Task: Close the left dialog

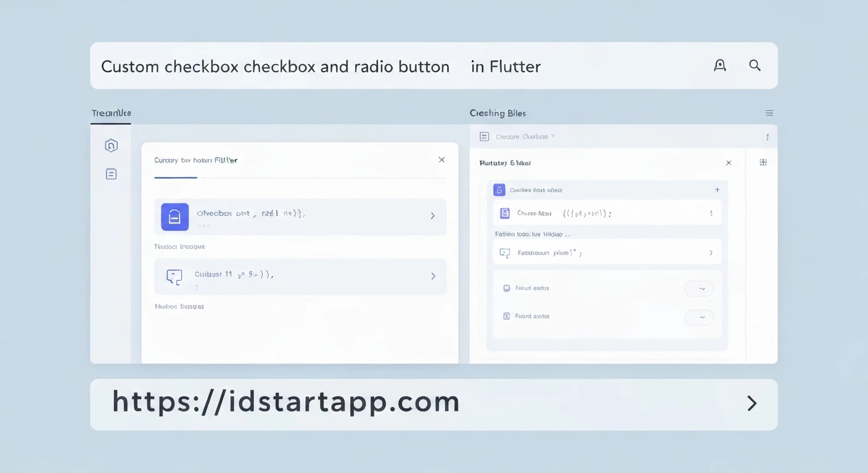Action: point(441,160)
